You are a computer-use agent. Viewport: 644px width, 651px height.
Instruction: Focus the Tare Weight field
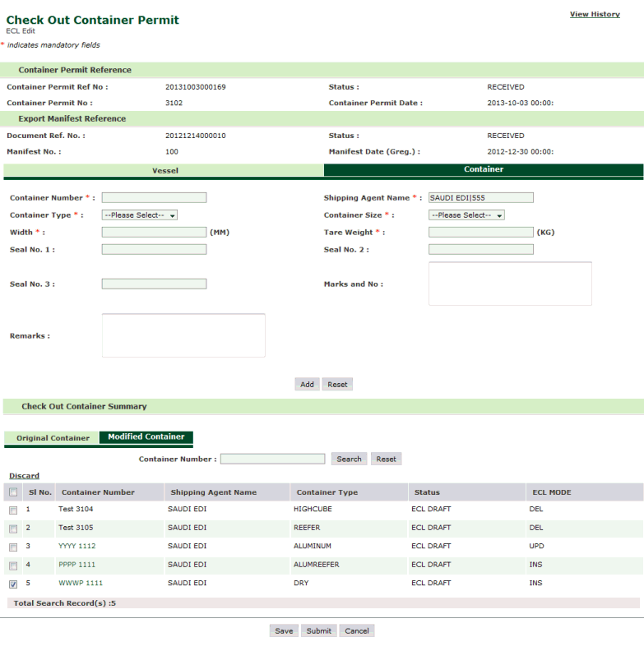[x=480, y=233]
